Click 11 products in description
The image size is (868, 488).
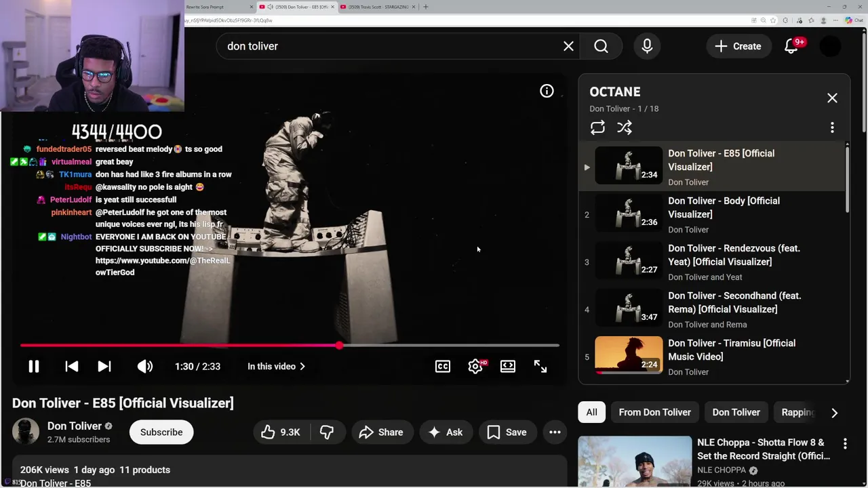[x=144, y=470]
